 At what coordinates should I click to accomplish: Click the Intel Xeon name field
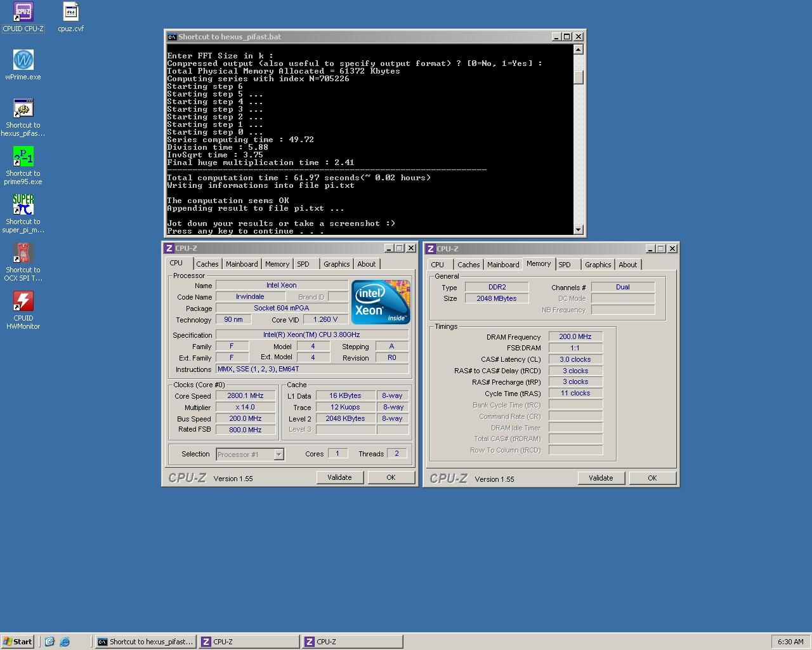(282, 286)
